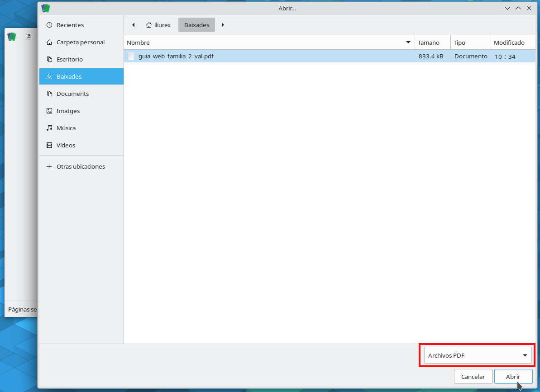Click the Abrir button
This screenshot has height=392, width=540.
[513, 377]
